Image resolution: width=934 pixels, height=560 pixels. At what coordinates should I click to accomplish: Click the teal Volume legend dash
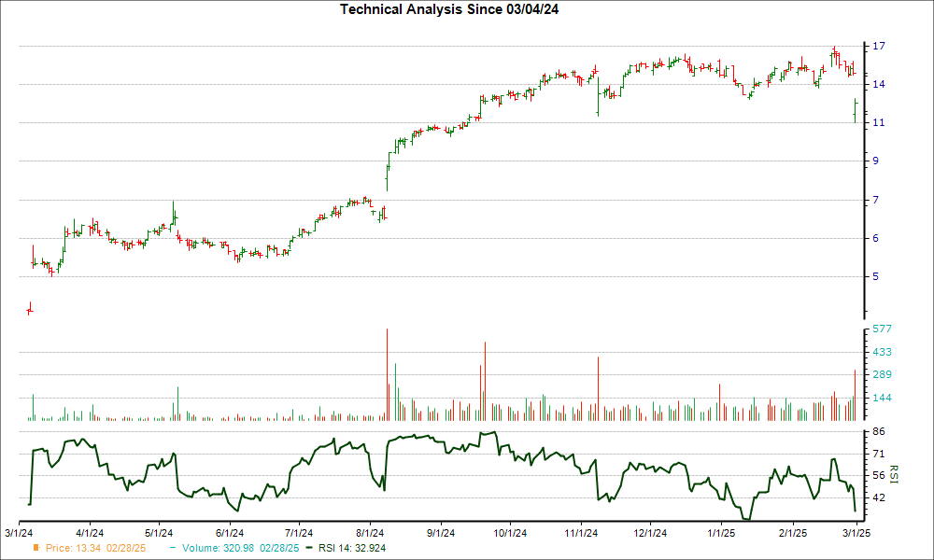[x=173, y=548]
